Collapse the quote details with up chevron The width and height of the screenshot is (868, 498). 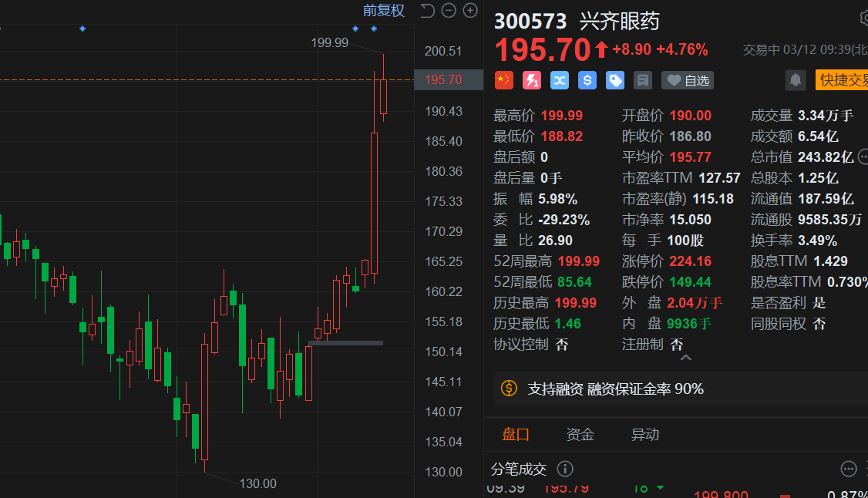(686, 358)
